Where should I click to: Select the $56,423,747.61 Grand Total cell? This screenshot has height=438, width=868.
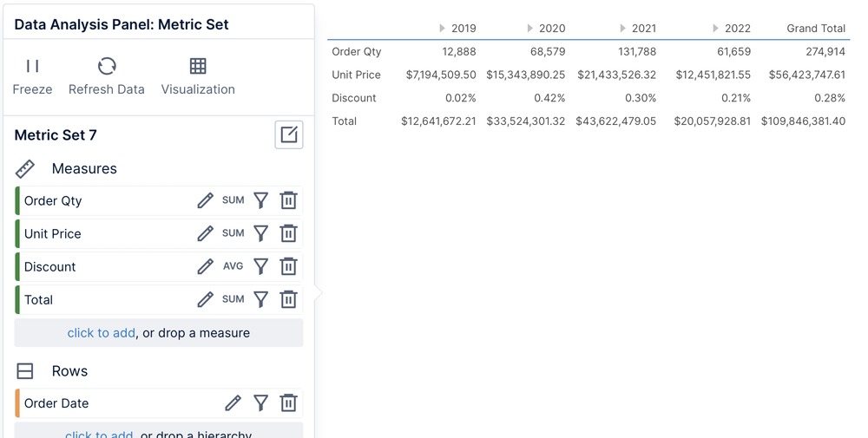(x=807, y=75)
